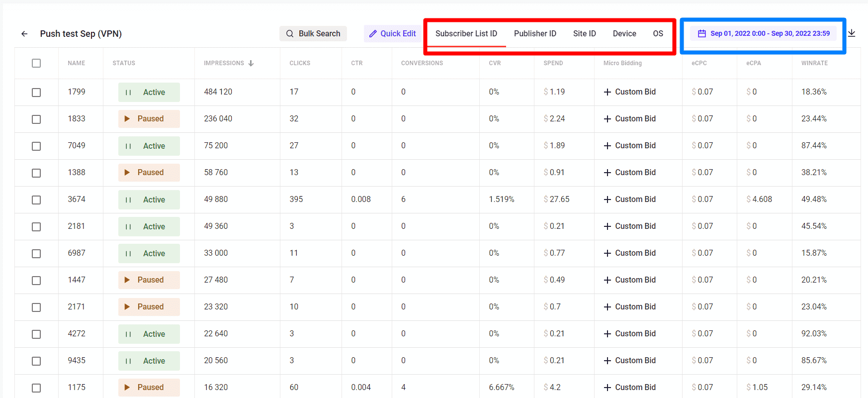868x398 pixels.
Task: Sort by the SPEND column header
Action: click(x=553, y=63)
